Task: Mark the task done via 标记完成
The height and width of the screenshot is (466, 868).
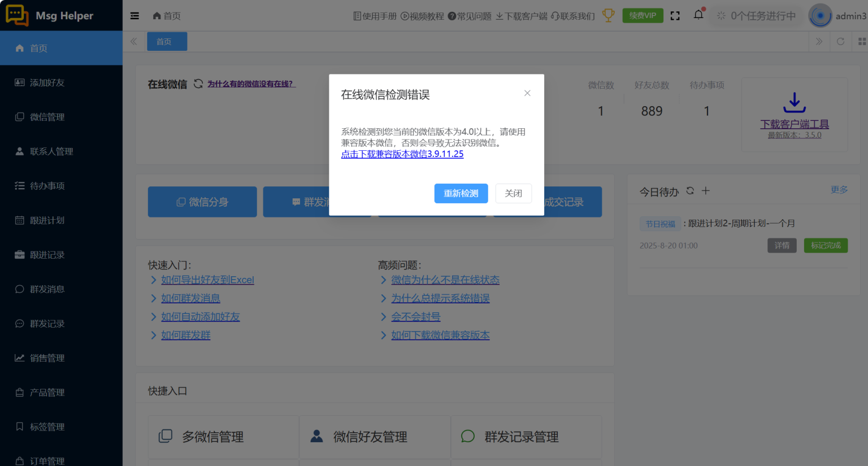Action: 826,245
